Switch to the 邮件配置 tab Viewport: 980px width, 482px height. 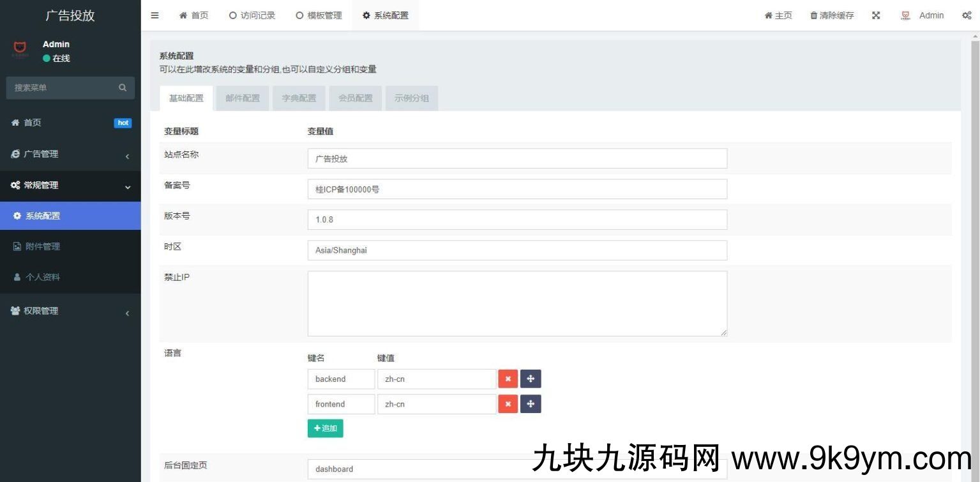point(243,98)
